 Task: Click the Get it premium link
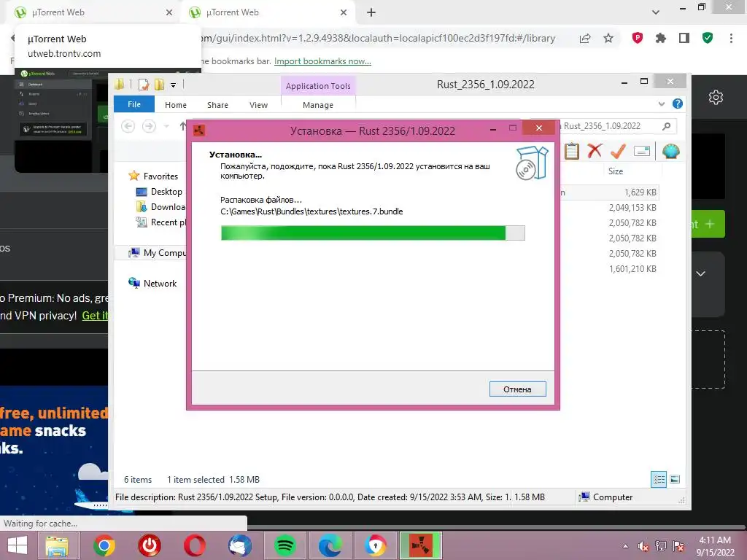click(96, 315)
